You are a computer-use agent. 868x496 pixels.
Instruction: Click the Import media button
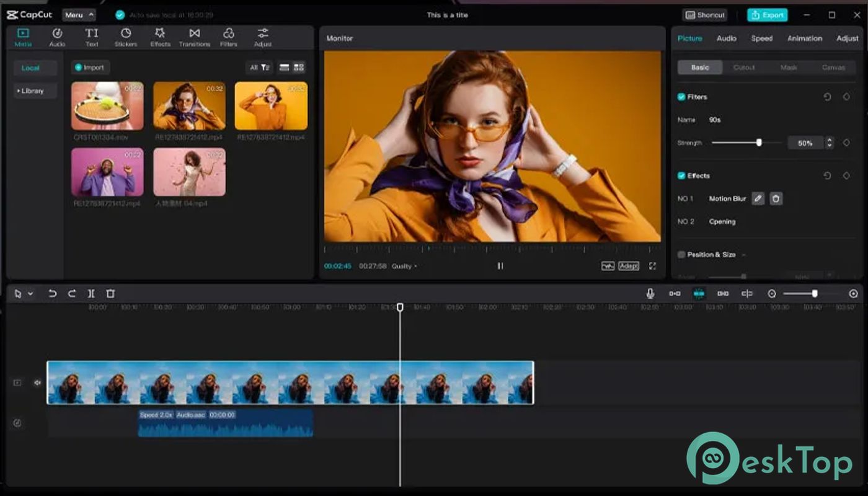(x=90, y=68)
